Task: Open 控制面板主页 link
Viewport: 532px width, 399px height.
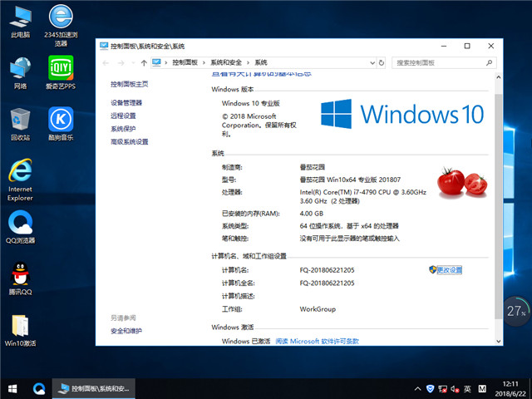Action: 130,84
